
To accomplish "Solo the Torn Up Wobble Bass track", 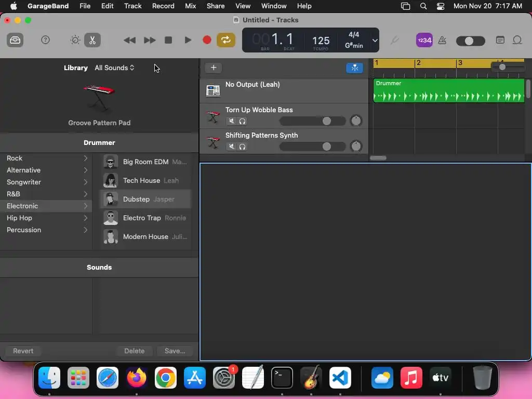I will point(242,121).
